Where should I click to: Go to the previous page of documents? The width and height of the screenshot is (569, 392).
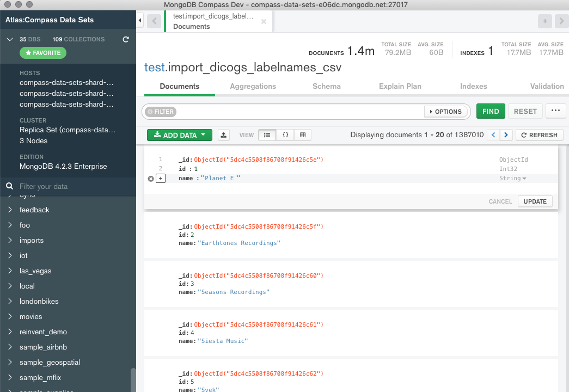(493, 135)
